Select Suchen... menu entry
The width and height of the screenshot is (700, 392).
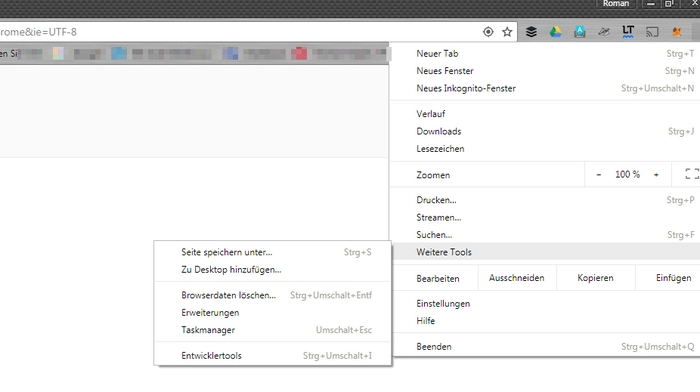[x=545, y=235]
